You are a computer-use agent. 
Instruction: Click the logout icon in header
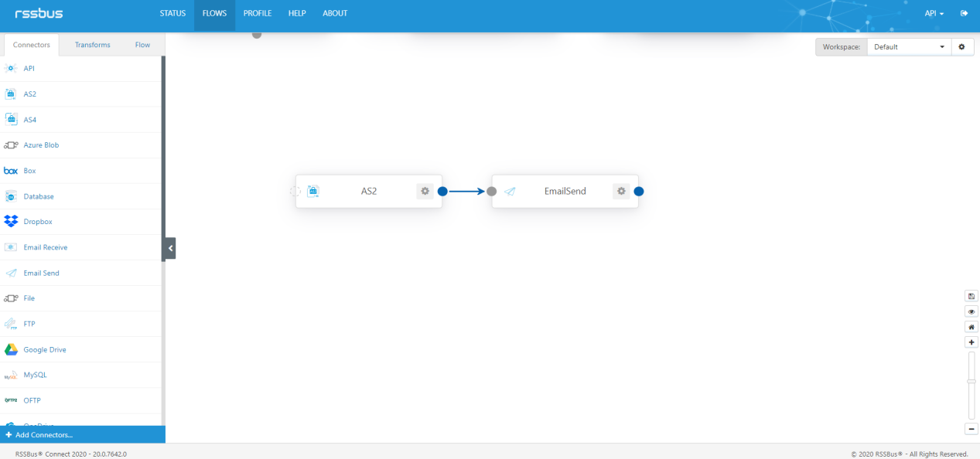[x=965, y=13]
